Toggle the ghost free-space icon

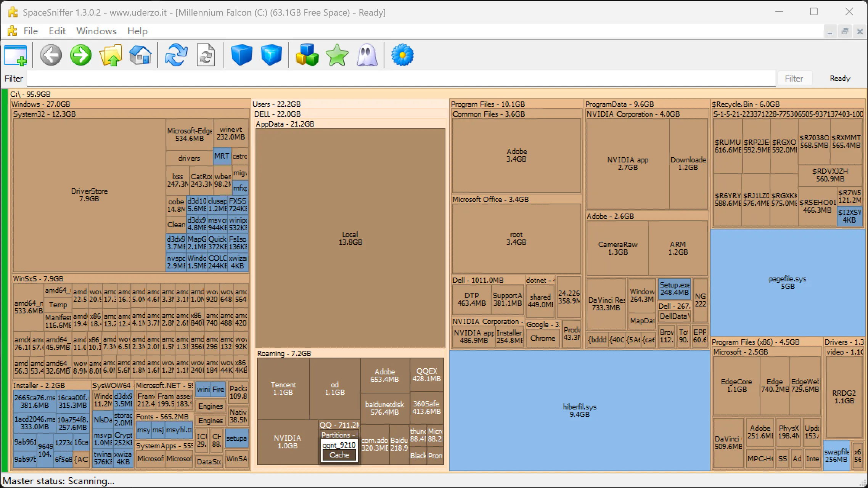pos(367,55)
